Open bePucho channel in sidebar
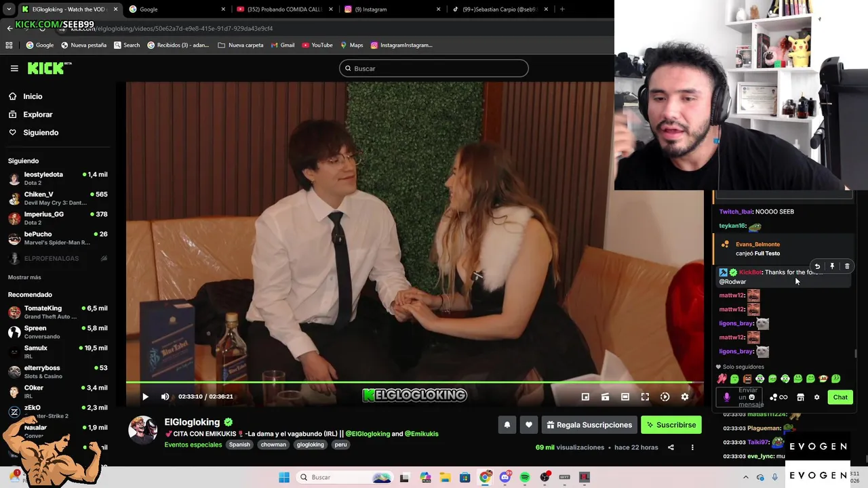This screenshot has width=868, height=488. pyautogui.click(x=58, y=238)
